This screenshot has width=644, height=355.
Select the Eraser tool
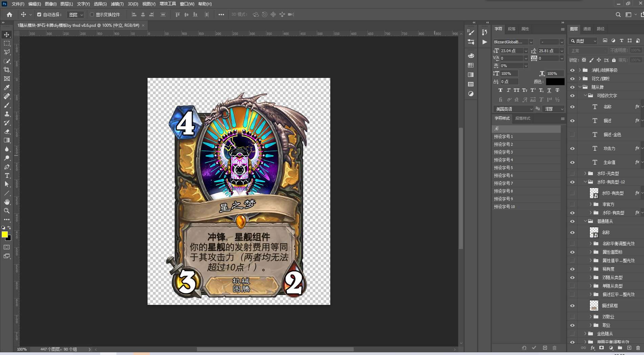click(7, 131)
